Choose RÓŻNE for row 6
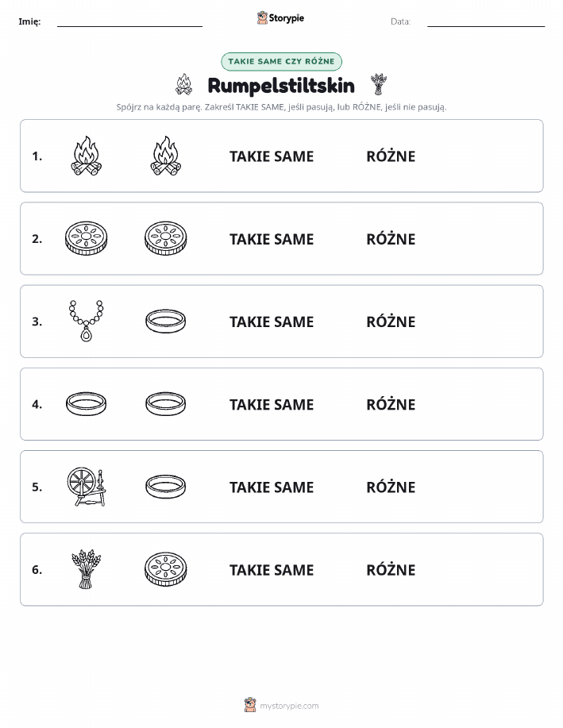The height and width of the screenshot is (728, 563). [x=391, y=569]
